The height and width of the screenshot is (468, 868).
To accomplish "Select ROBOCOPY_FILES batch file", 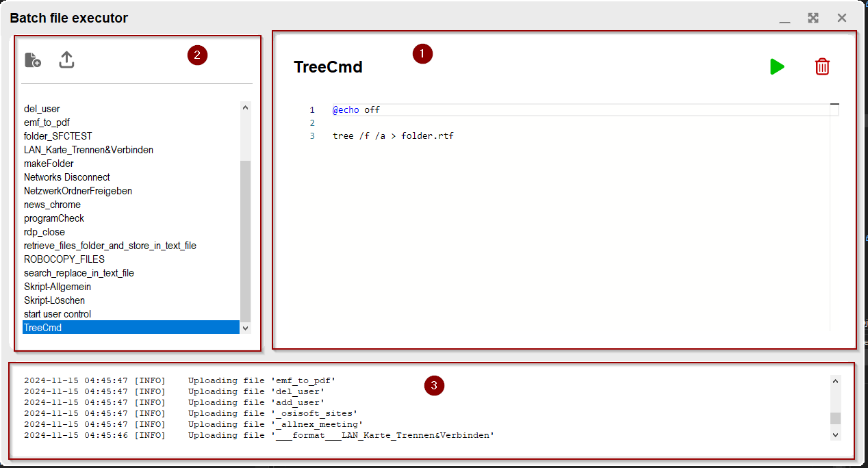I will click(x=64, y=259).
